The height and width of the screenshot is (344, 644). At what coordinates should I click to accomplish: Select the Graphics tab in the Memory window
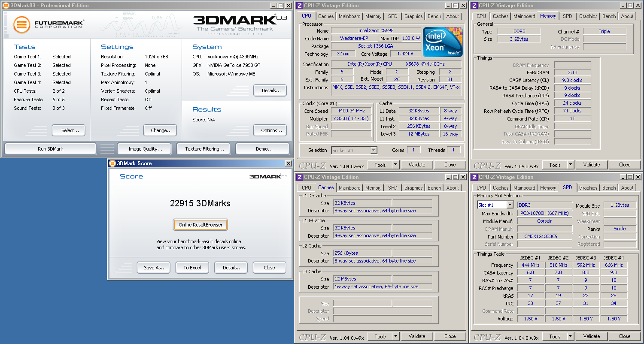(588, 16)
